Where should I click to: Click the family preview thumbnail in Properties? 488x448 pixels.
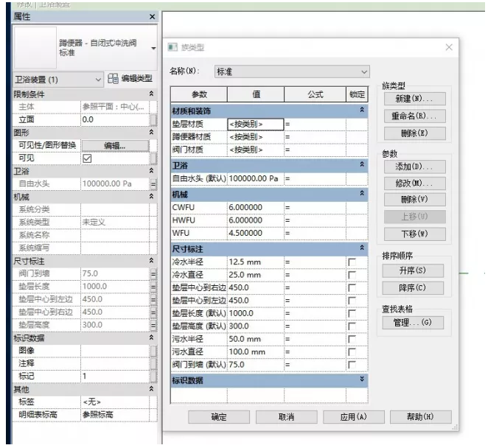35,48
